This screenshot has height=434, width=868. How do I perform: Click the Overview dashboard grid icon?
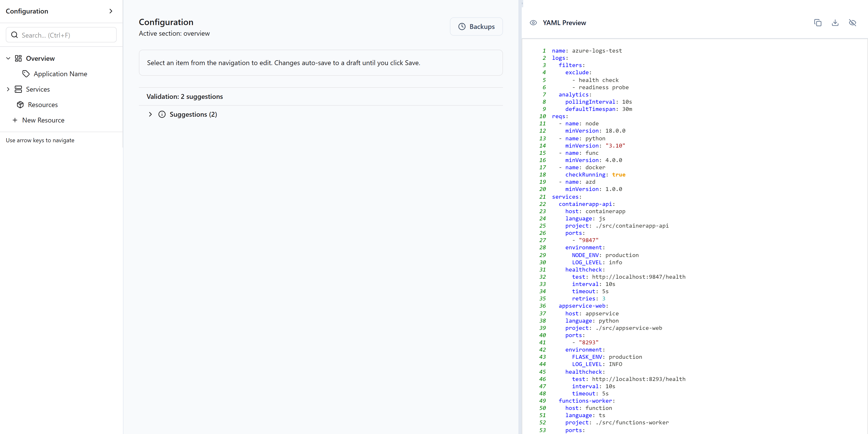coord(19,58)
